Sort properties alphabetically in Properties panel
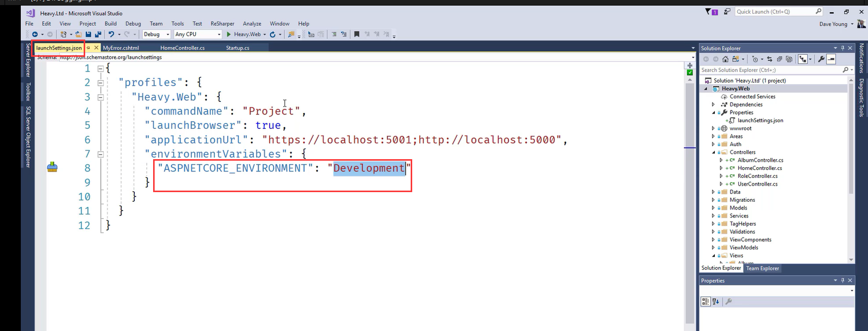The image size is (868, 331). click(x=715, y=302)
